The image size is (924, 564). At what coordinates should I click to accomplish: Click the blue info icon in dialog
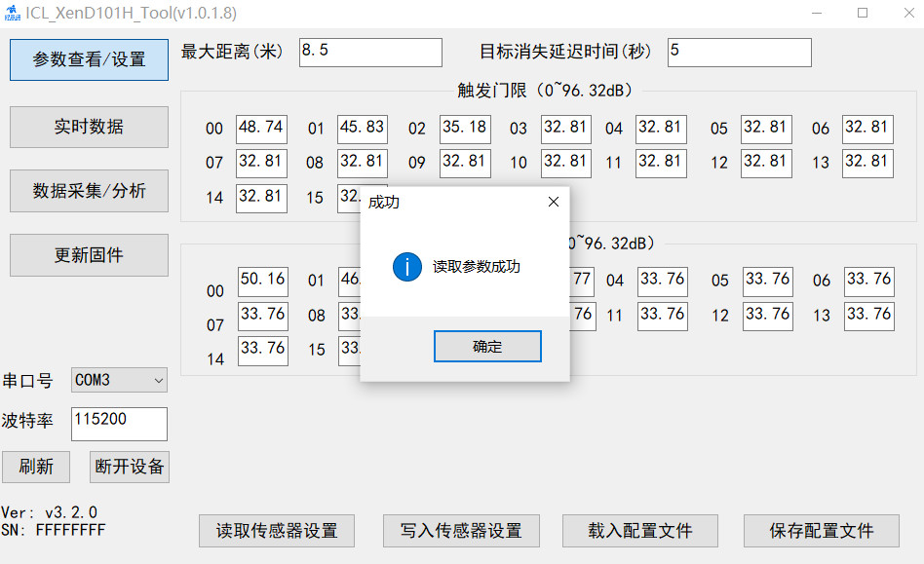pos(406,266)
